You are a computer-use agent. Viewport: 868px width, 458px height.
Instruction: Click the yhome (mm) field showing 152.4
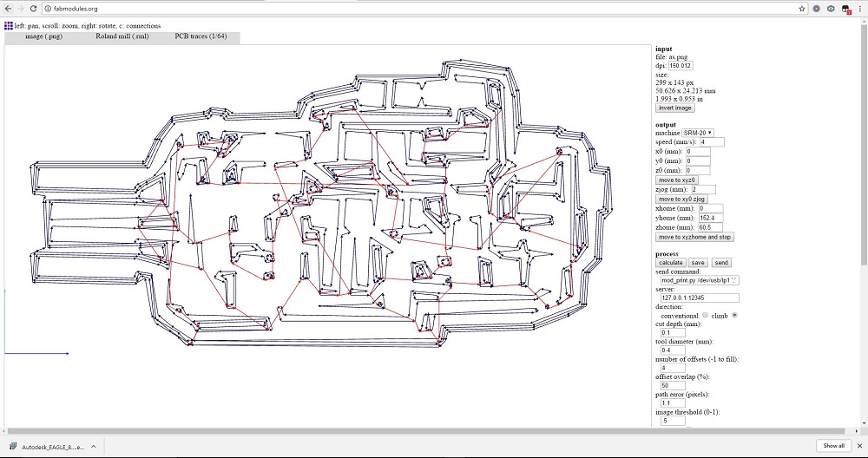[711, 218]
